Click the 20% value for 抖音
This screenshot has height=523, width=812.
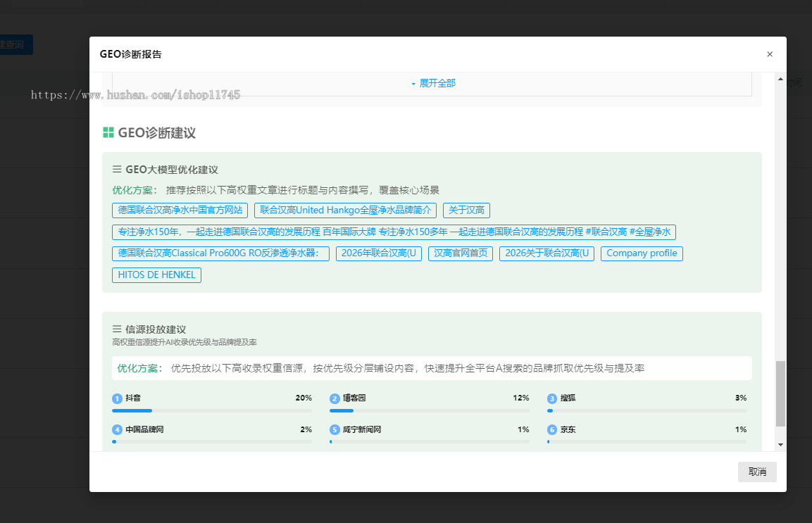(x=304, y=398)
